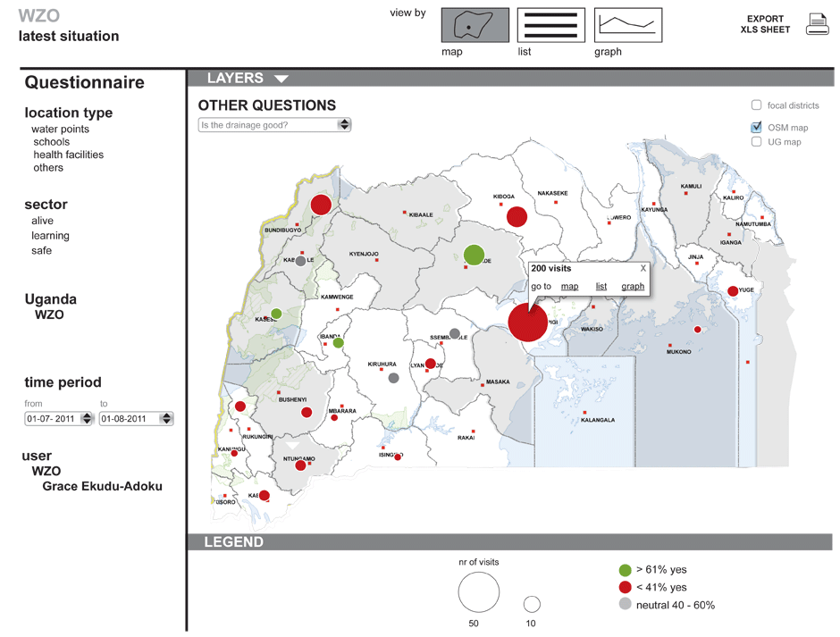Click red circle below Kiboga label

[x=517, y=216]
